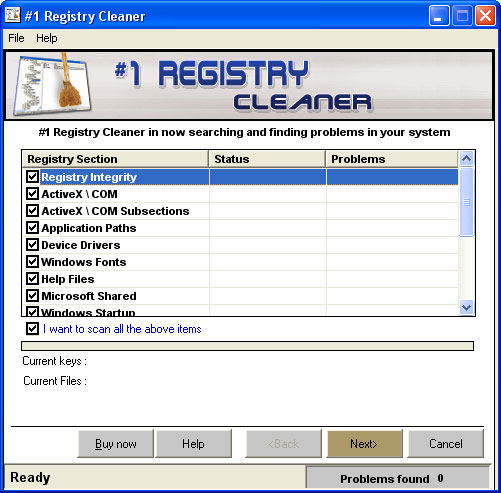Click the Next> button
Image resolution: width=501 pixels, height=493 pixels.
coord(364,444)
